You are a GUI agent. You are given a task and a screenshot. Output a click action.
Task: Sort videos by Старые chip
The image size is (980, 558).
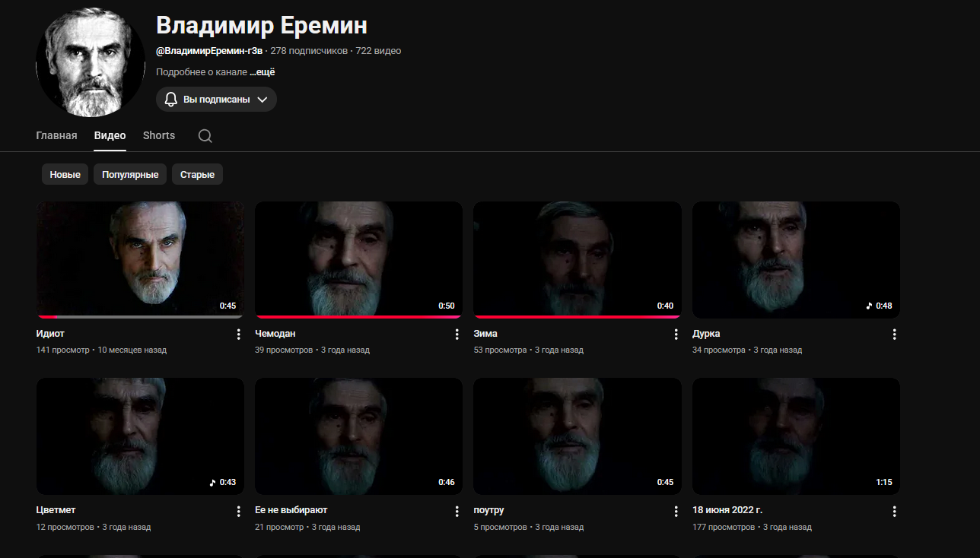[197, 174]
